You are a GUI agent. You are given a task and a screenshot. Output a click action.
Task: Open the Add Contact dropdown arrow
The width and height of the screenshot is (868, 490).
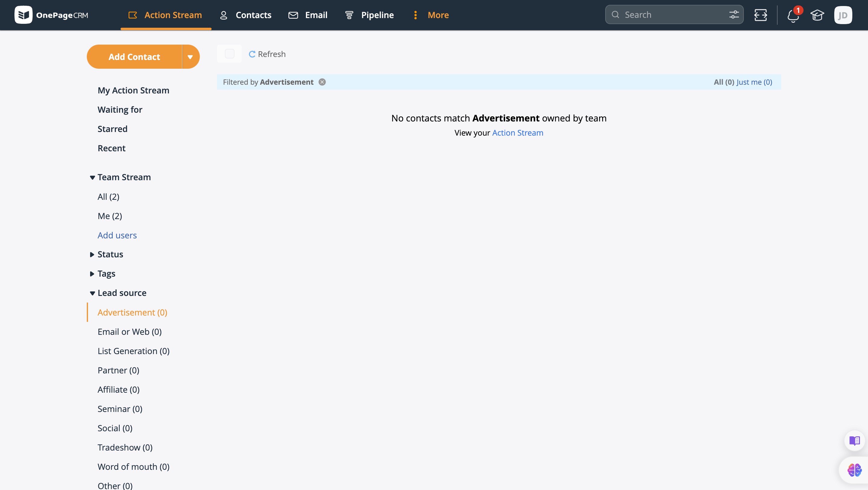[190, 57]
